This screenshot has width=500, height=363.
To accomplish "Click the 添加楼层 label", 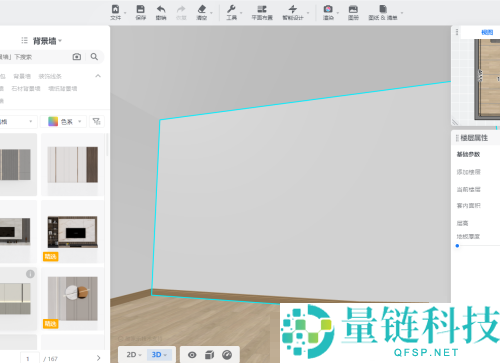I will coord(468,172).
